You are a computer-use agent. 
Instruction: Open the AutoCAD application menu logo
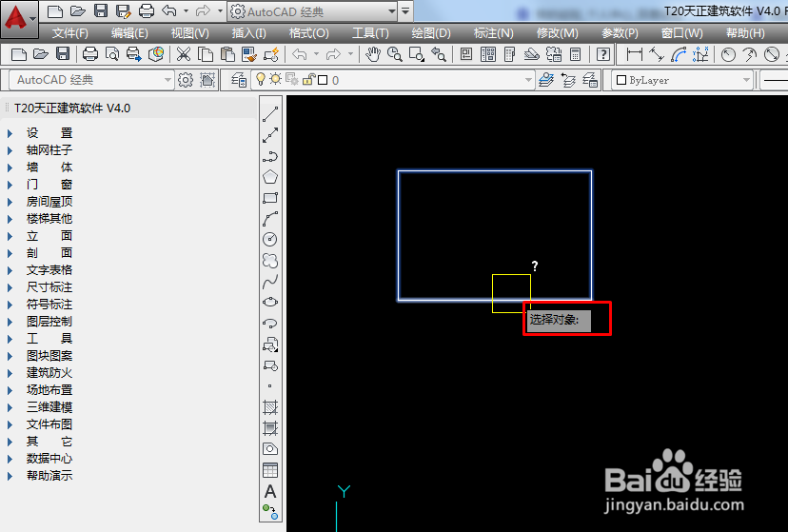(x=19, y=19)
